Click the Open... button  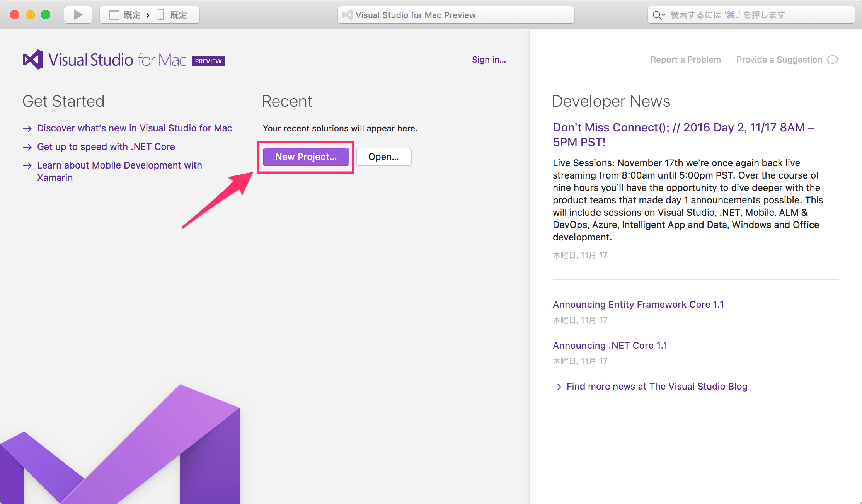pos(383,157)
